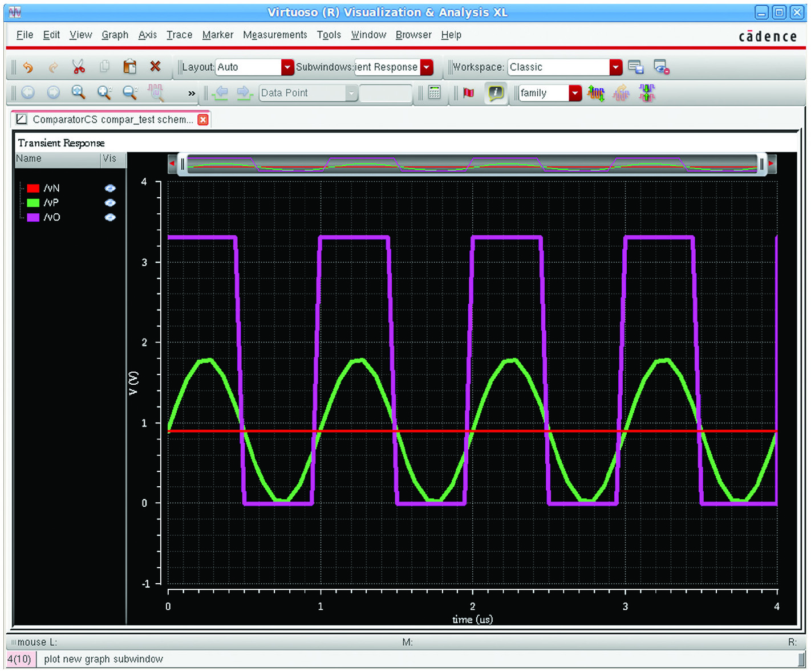
Task: Click the left handle of overview slider
Action: (x=183, y=164)
